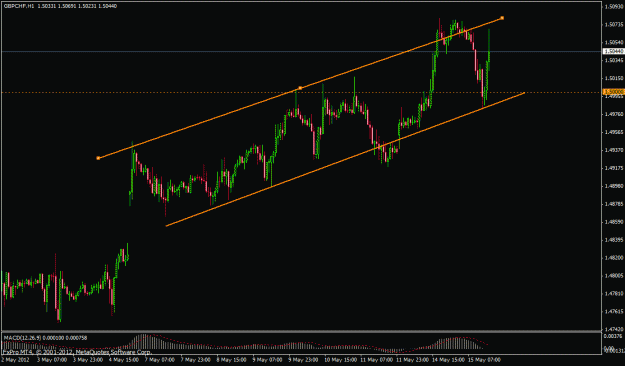625x366 pixels.
Task: Click the 1.47615 price axis label
Action: (x=614, y=311)
